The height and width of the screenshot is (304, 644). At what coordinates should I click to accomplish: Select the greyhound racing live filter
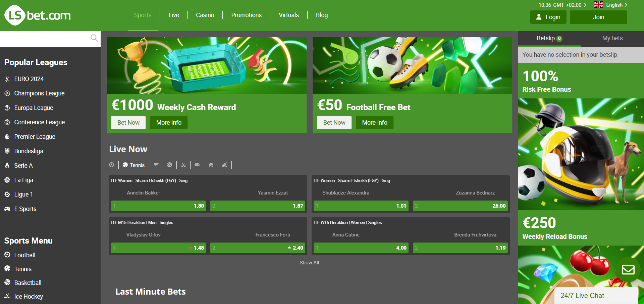pyautogui.click(x=156, y=165)
